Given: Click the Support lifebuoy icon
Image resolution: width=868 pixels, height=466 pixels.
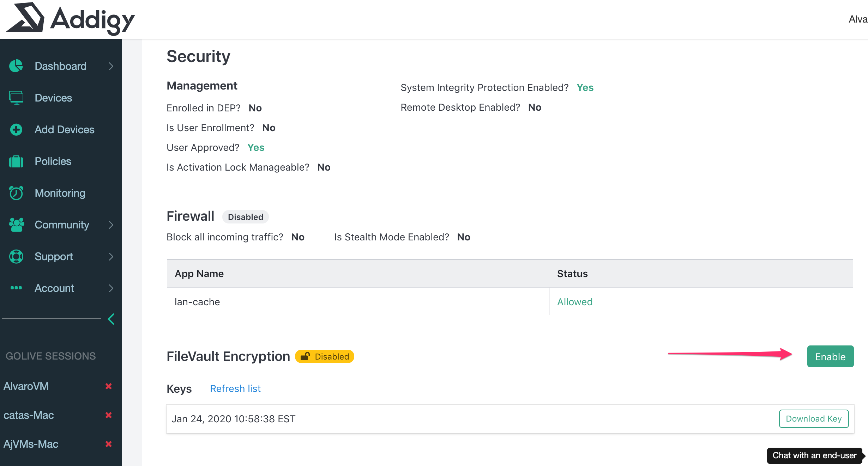Looking at the screenshot, I should tap(16, 256).
